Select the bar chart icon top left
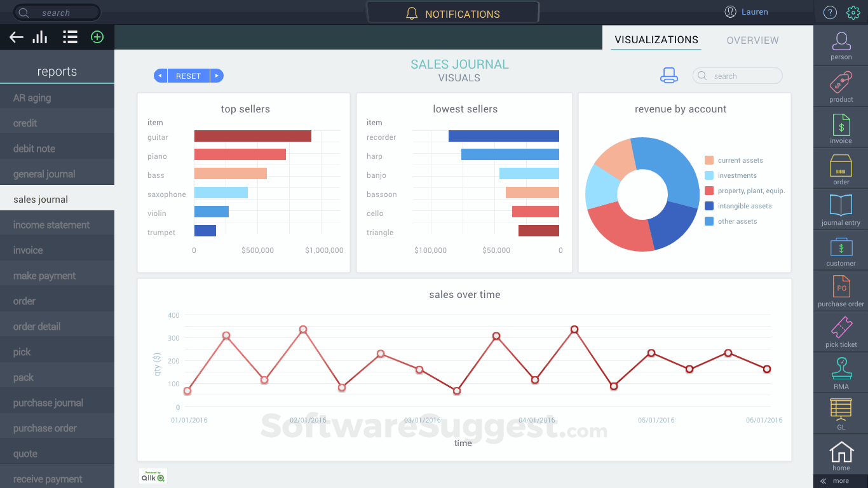This screenshot has width=868, height=488. click(x=39, y=37)
